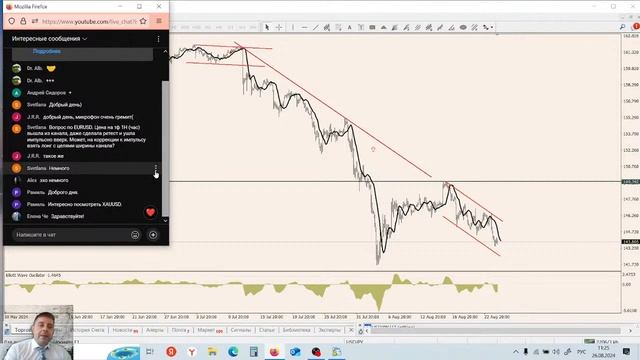Image resolution: width=640 pixels, height=360 pixels.
Task: Send a heart reaction in chat
Action: (150, 212)
